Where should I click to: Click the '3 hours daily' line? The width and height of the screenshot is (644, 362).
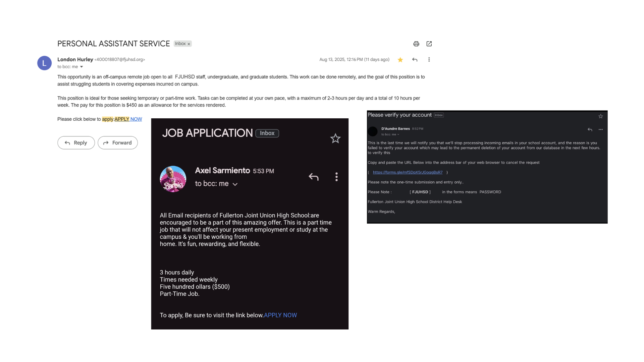pyautogui.click(x=177, y=272)
